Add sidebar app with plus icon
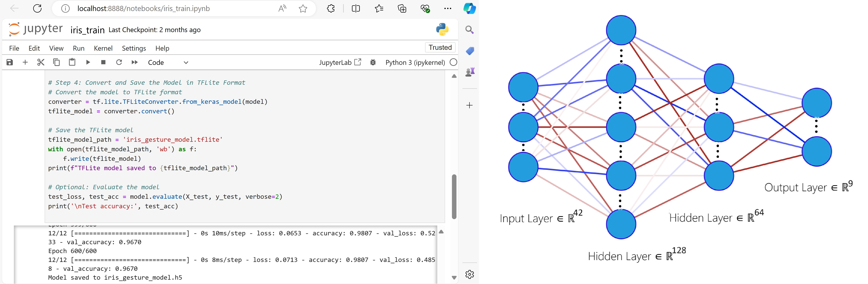The image size is (868, 284). tap(469, 105)
